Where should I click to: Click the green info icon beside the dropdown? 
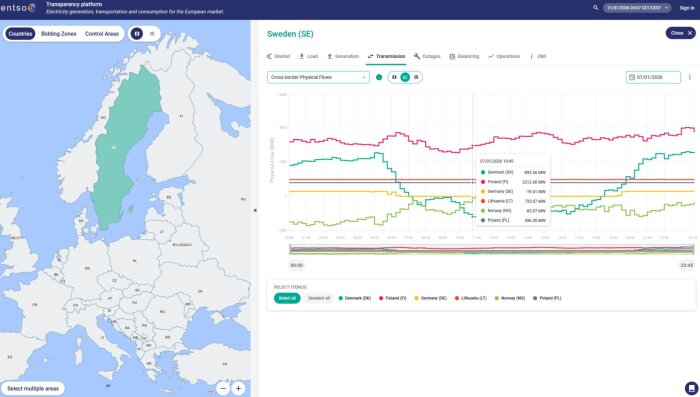[x=379, y=77]
